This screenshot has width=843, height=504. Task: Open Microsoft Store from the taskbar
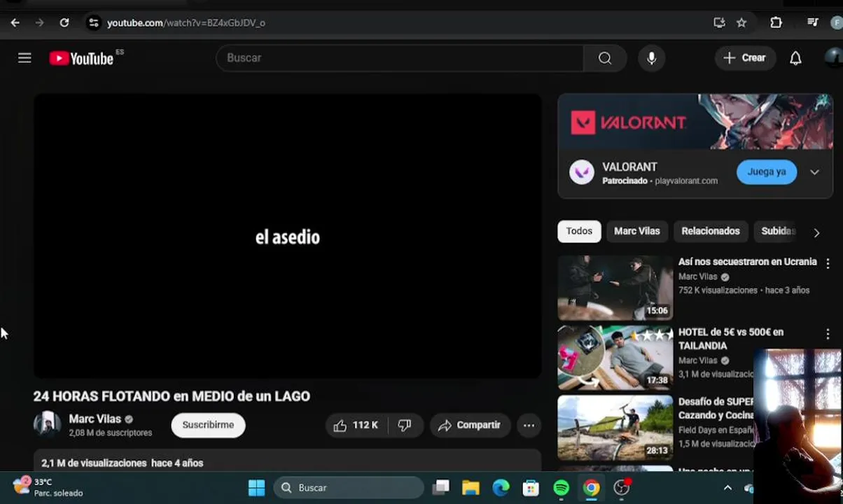pos(531,488)
